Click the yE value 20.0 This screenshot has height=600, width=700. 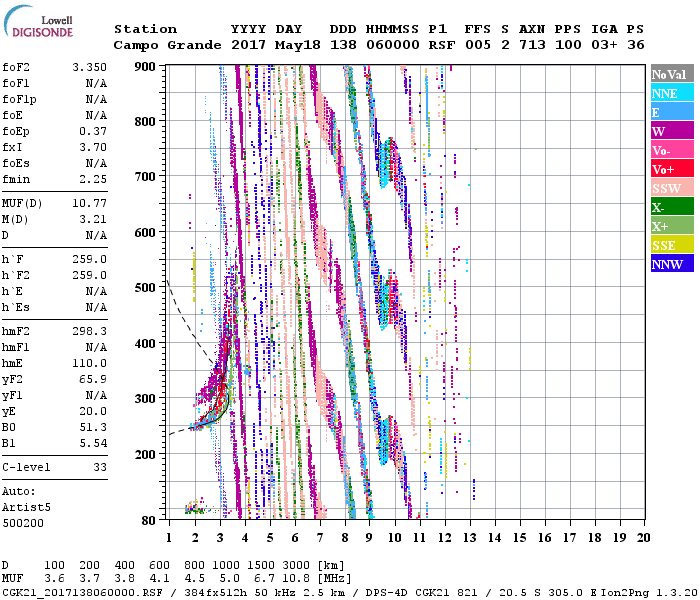coord(93,412)
